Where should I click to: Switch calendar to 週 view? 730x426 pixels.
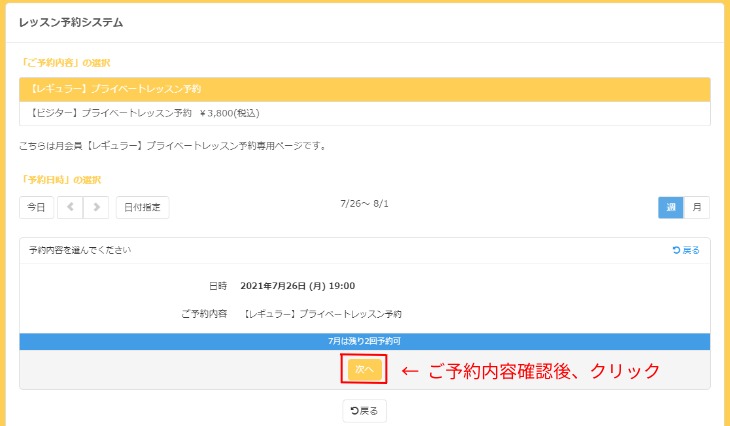(x=671, y=207)
